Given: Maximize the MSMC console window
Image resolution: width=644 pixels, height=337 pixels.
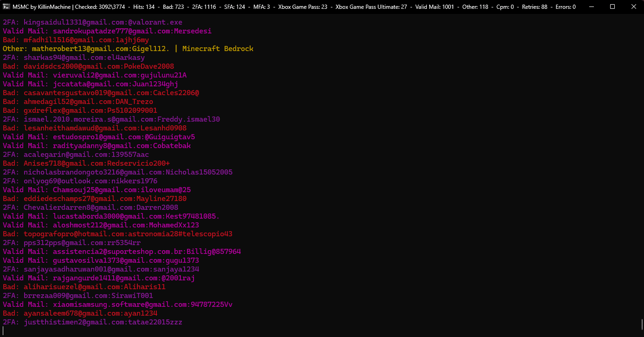Looking at the screenshot, I should [612, 6].
